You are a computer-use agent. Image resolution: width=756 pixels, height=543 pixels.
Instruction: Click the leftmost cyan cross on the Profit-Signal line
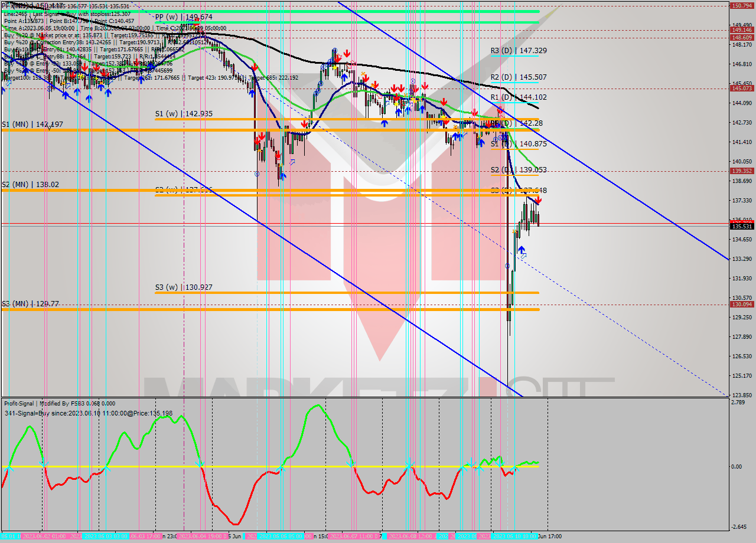9,467
